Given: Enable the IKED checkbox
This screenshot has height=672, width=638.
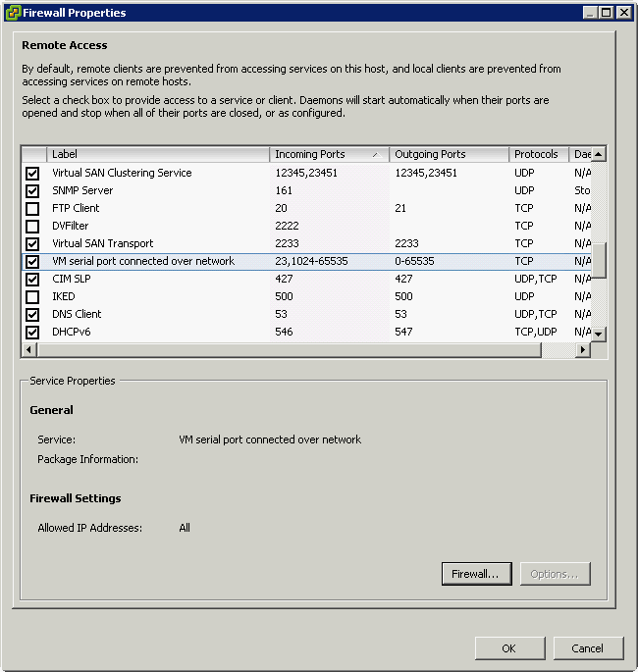Looking at the screenshot, I should click(x=32, y=297).
